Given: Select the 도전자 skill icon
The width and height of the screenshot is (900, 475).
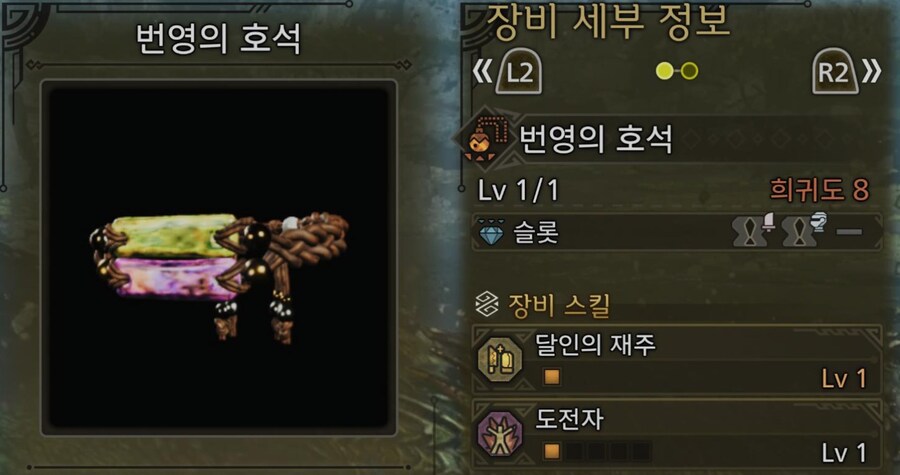Looking at the screenshot, I should (x=500, y=434).
